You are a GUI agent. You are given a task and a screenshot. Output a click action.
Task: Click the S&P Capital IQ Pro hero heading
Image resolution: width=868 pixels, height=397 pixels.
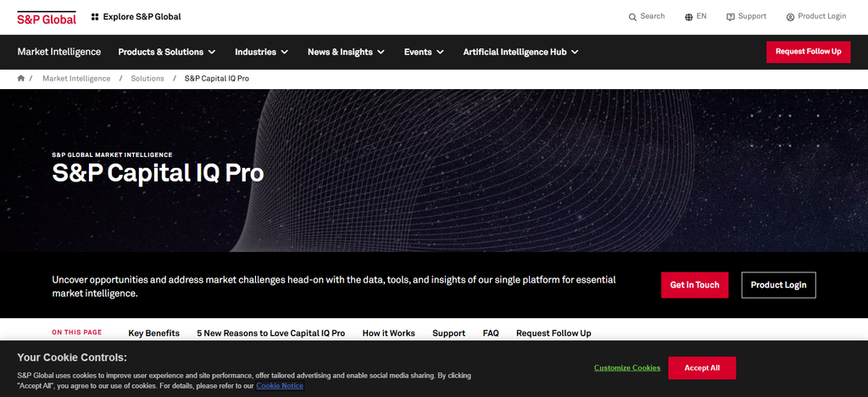[158, 174]
